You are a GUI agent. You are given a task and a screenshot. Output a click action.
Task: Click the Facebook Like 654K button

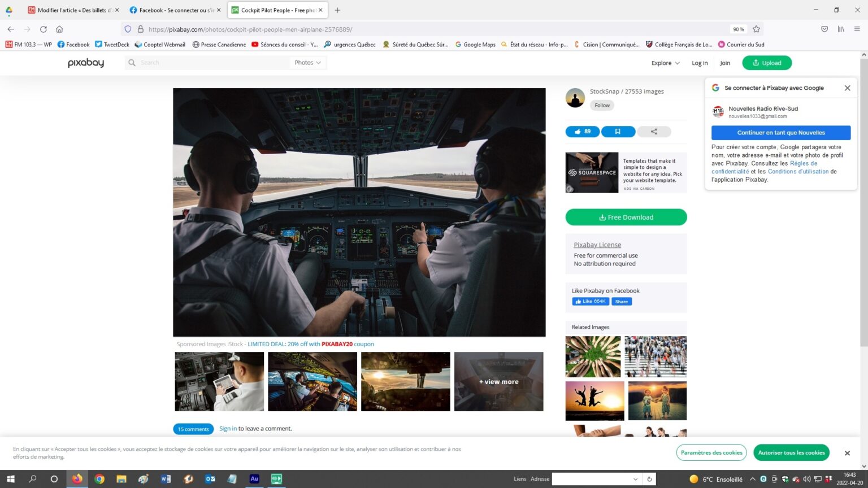[x=591, y=302]
